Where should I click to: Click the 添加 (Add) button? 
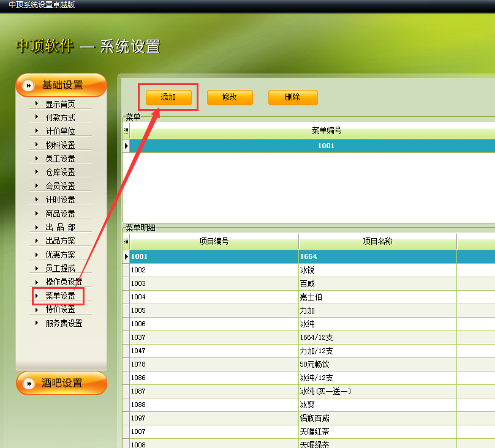pyautogui.click(x=168, y=97)
